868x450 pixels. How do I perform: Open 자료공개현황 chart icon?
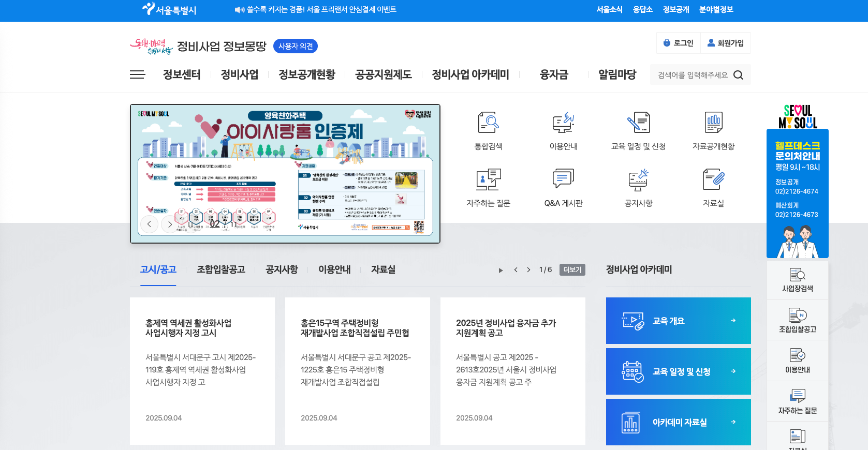coord(713,123)
